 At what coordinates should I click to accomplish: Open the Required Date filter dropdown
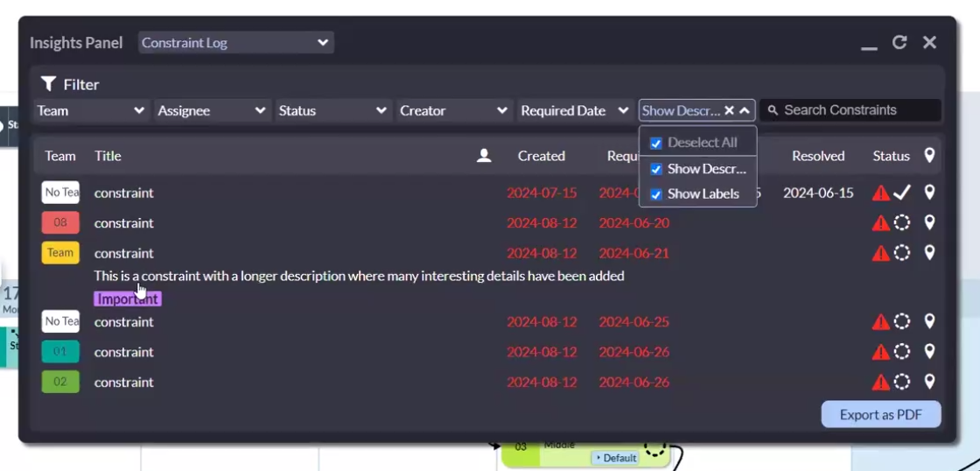(576, 110)
